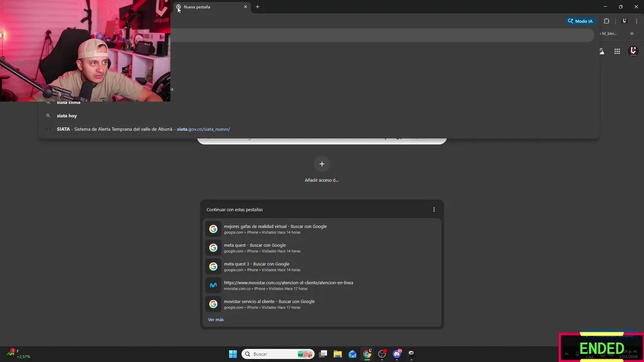Choose the 'siata hoy' search suggestion
This screenshot has height=362, width=644.
(318, 116)
